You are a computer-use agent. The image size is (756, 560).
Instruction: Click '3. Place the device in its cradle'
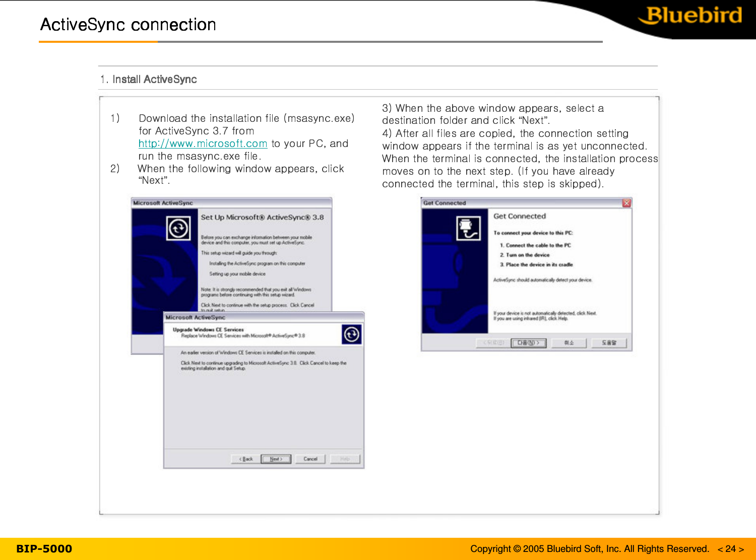click(536, 264)
